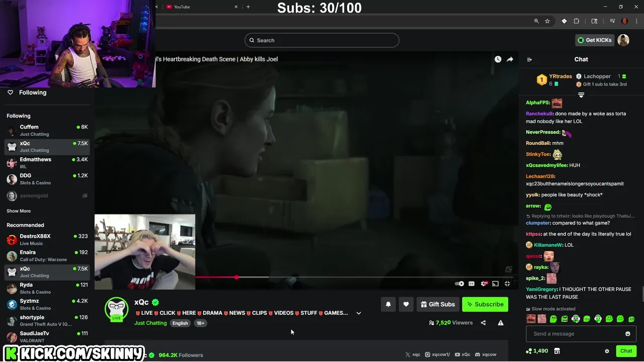Click xQc's live channel avatar
This screenshot has width=644, height=362.
tap(116, 309)
